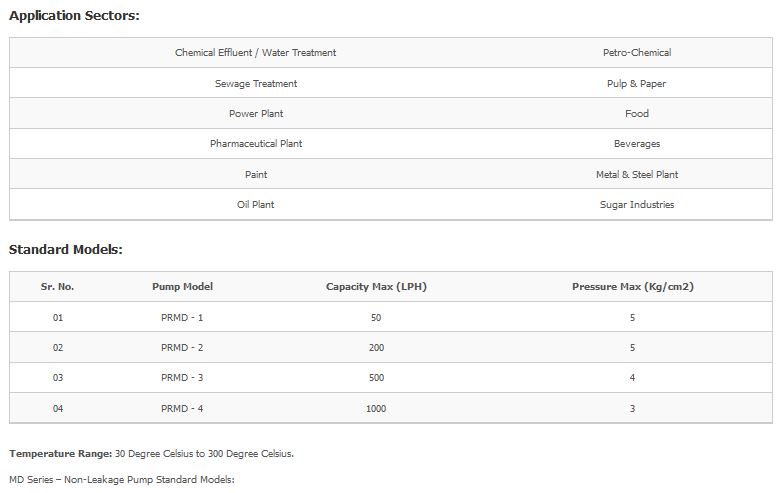
Task: Click the Chemical Effluent / Water Treatment cell
Action: pyautogui.click(x=255, y=53)
